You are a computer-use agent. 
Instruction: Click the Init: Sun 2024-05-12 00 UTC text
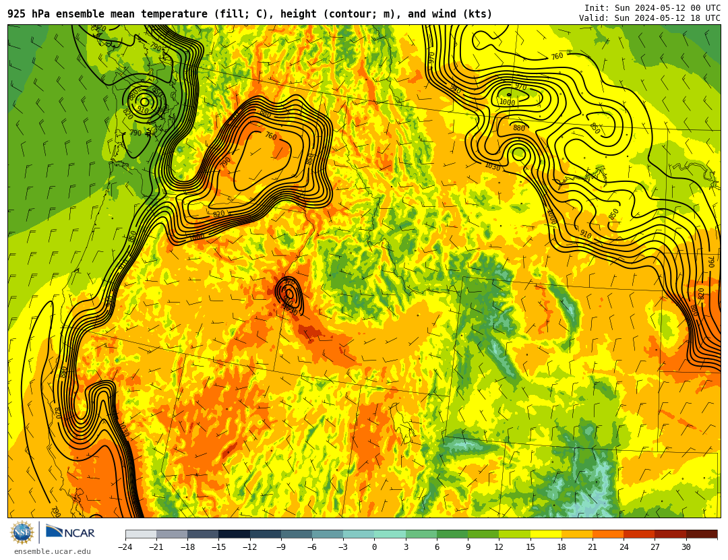click(x=653, y=8)
